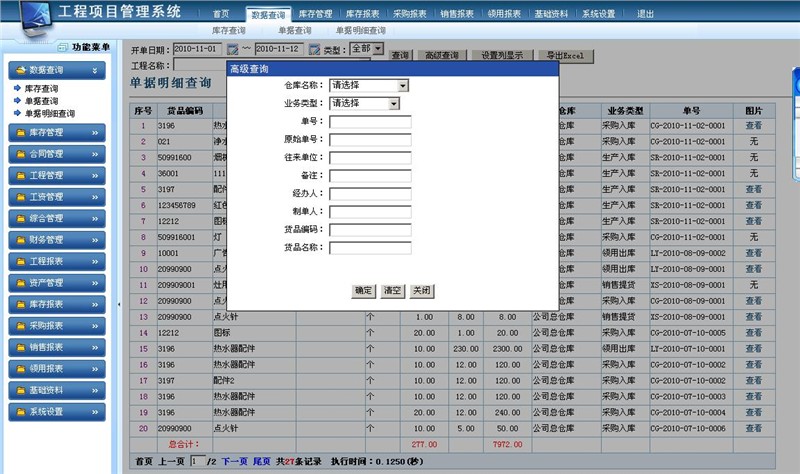800x474 pixels.
Task: Collapse the sidebar using the splitter arrow
Action: pyautogui.click(x=119, y=302)
